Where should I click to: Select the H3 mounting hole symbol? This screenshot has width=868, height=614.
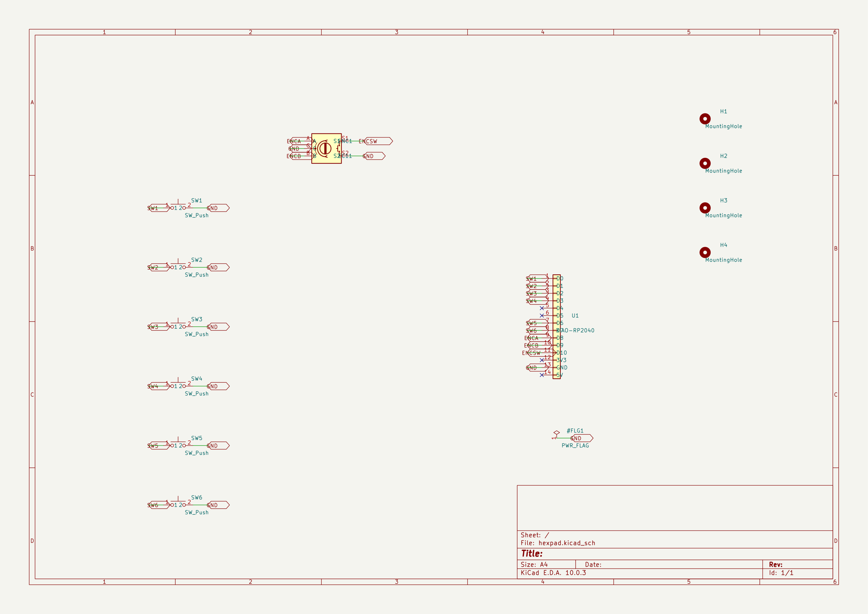(x=705, y=208)
